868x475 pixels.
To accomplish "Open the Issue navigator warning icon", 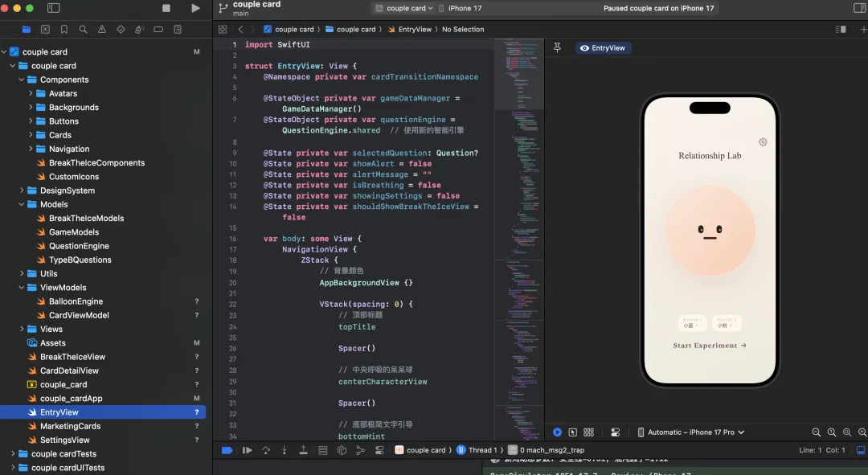I will pos(102,30).
